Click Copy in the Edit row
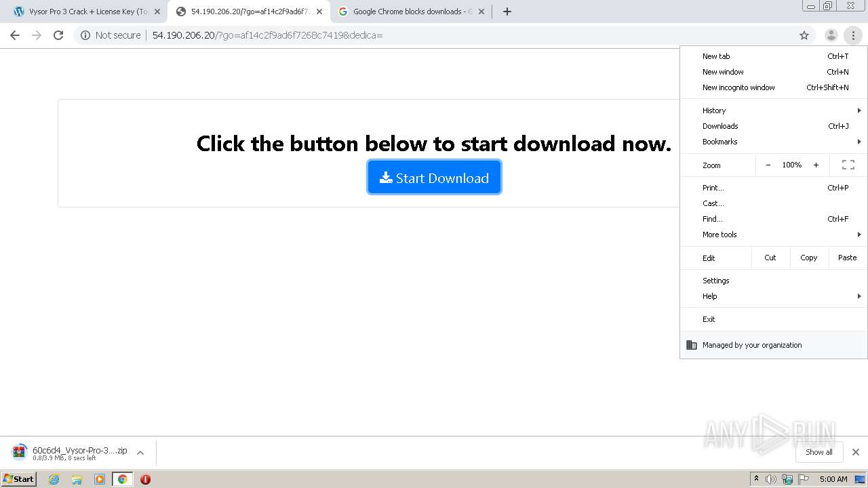The height and width of the screenshot is (488, 868). point(808,258)
